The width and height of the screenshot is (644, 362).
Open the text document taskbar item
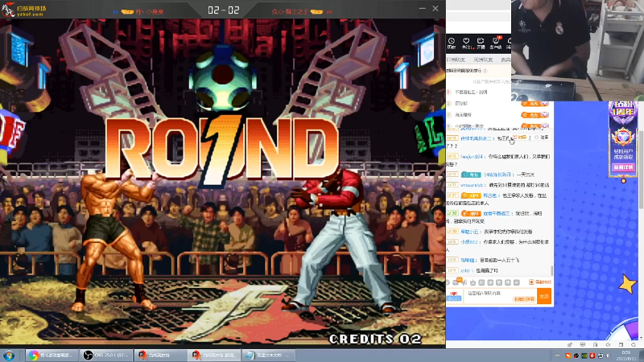[x=269, y=355]
